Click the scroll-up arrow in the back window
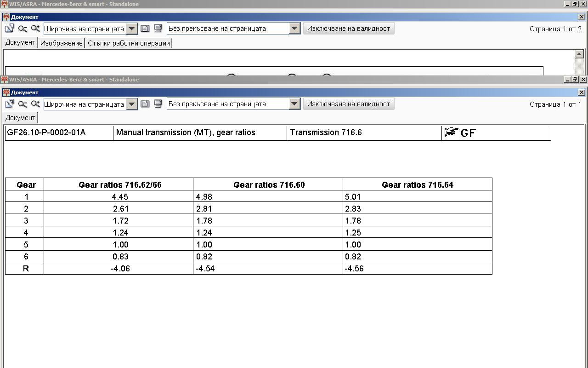 click(x=579, y=54)
